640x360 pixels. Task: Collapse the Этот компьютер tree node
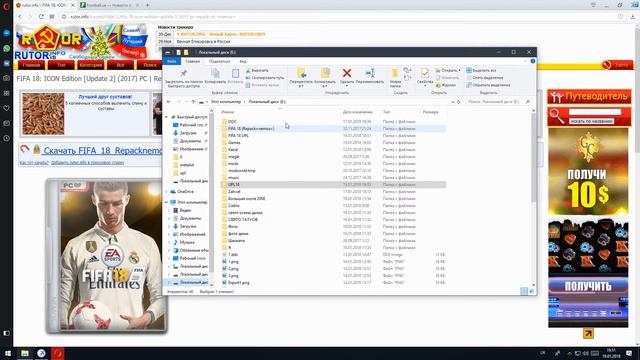(167, 202)
